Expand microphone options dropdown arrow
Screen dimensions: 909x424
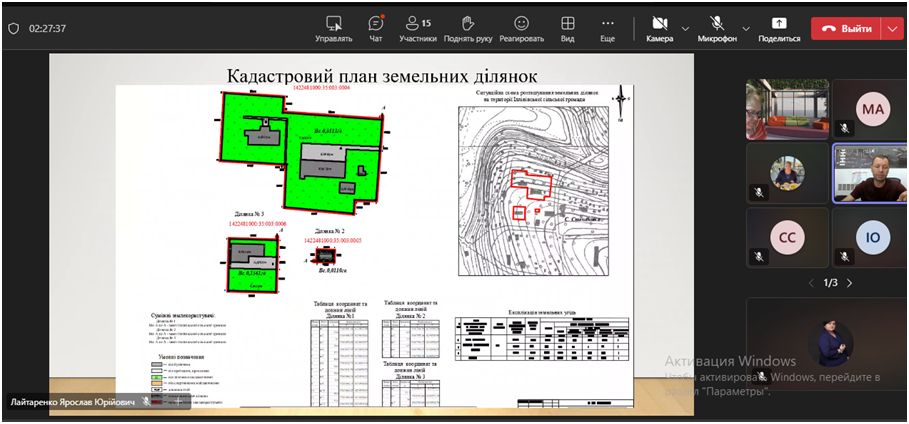point(746,28)
